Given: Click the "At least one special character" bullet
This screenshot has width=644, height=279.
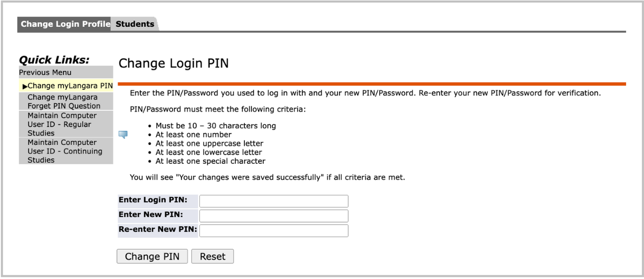Looking at the screenshot, I should tap(210, 161).
